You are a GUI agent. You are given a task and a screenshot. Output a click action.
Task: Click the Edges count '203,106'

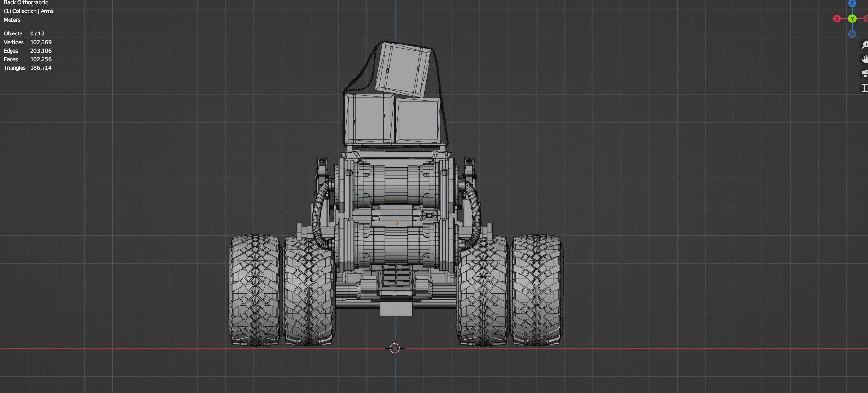pyautogui.click(x=41, y=51)
